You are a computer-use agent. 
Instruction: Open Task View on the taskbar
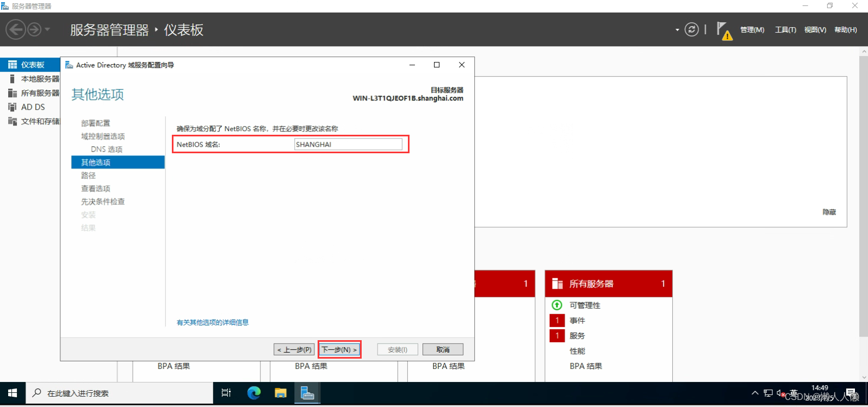tap(226, 393)
